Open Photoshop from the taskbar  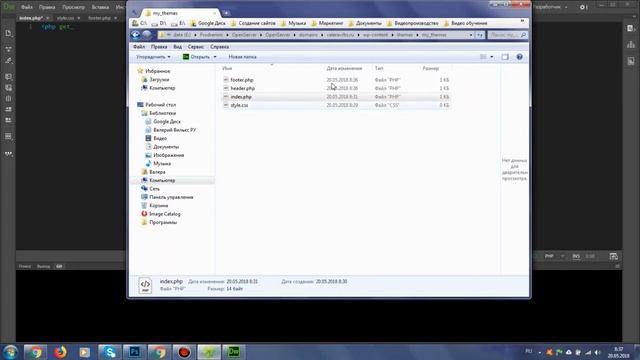[x=134, y=352]
